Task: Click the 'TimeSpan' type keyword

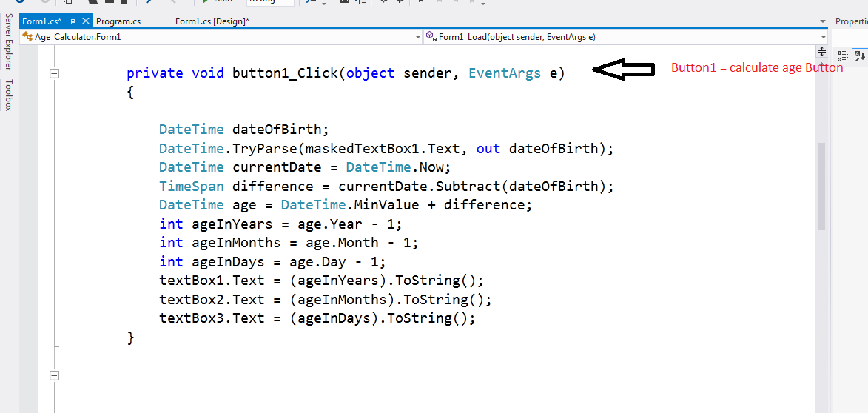Action: point(192,186)
